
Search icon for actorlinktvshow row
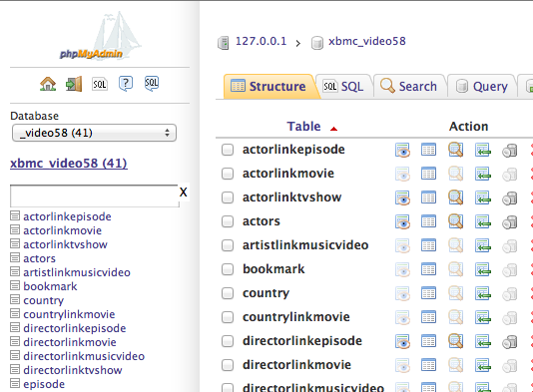[455, 197]
